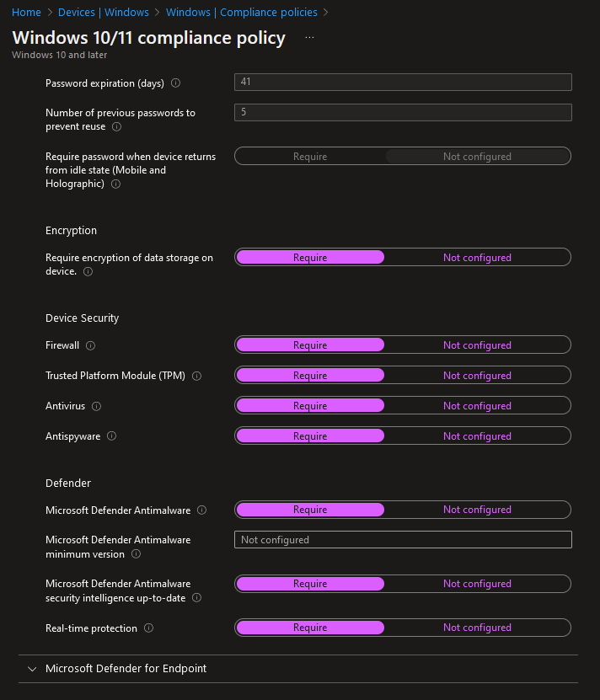Click the Antimalware minimum version input field
Screen dimensions: 600x700
[403, 540]
